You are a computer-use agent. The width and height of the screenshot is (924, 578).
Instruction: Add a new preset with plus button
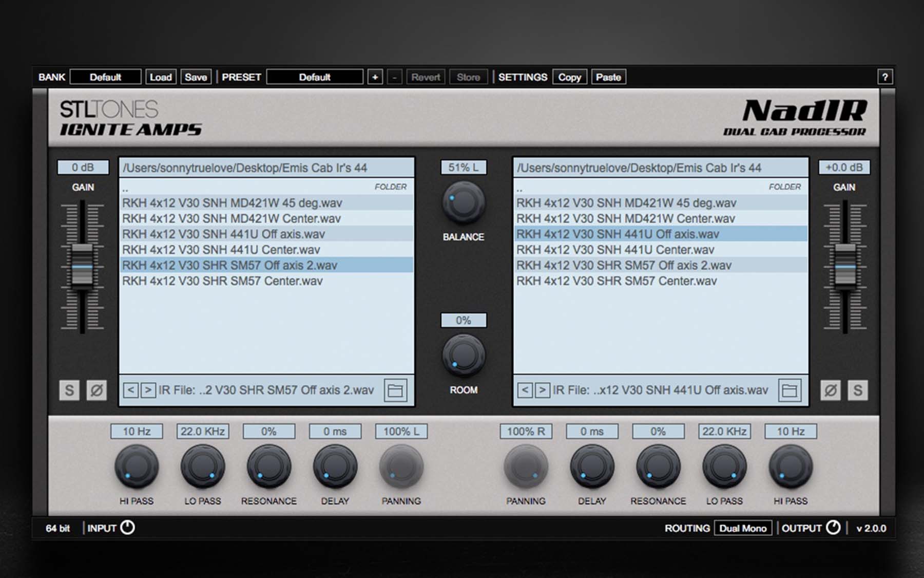tap(375, 77)
